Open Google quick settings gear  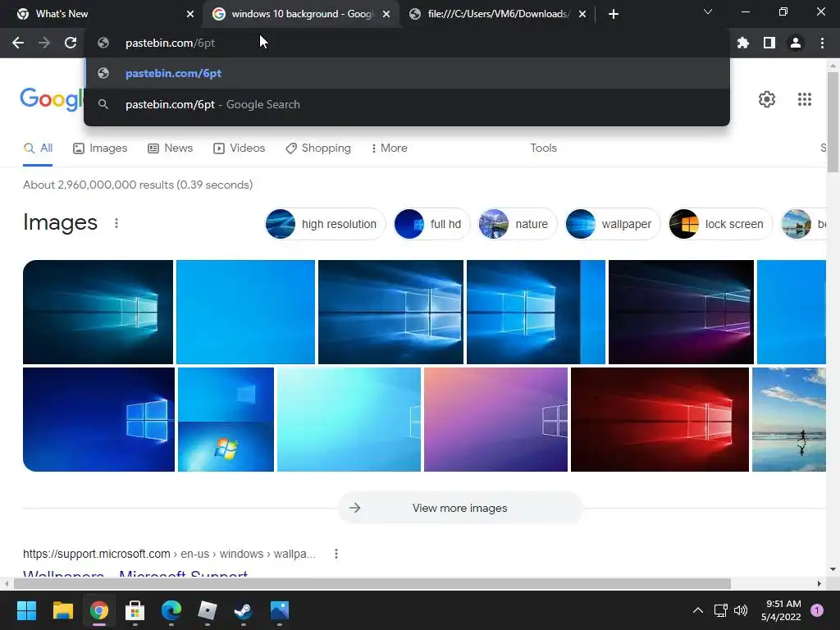click(x=767, y=99)
